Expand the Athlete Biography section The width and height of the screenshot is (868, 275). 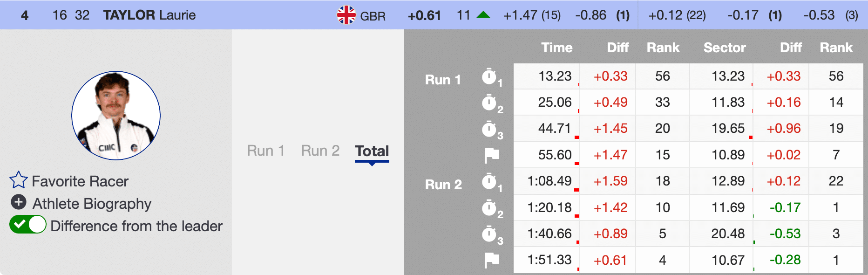point(92,204)
